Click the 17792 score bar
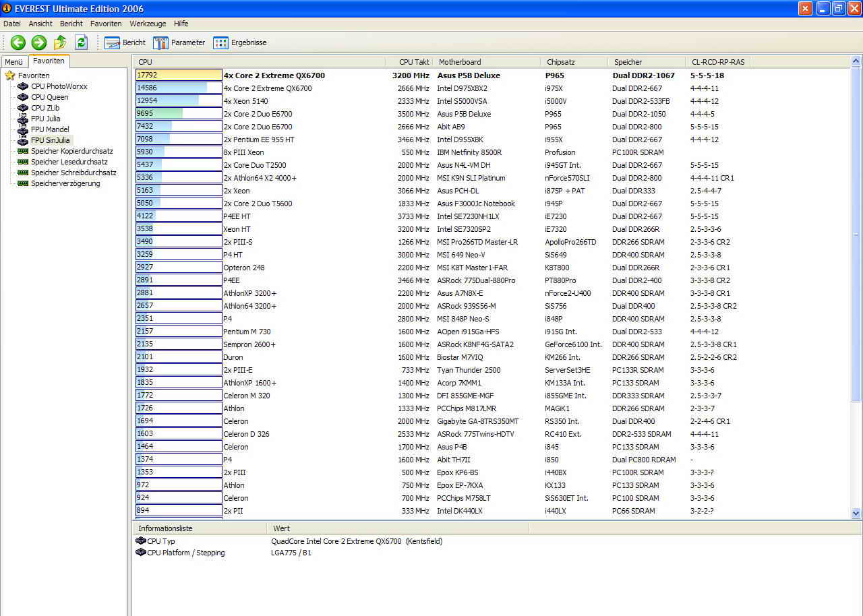 [x=179, y=75]
